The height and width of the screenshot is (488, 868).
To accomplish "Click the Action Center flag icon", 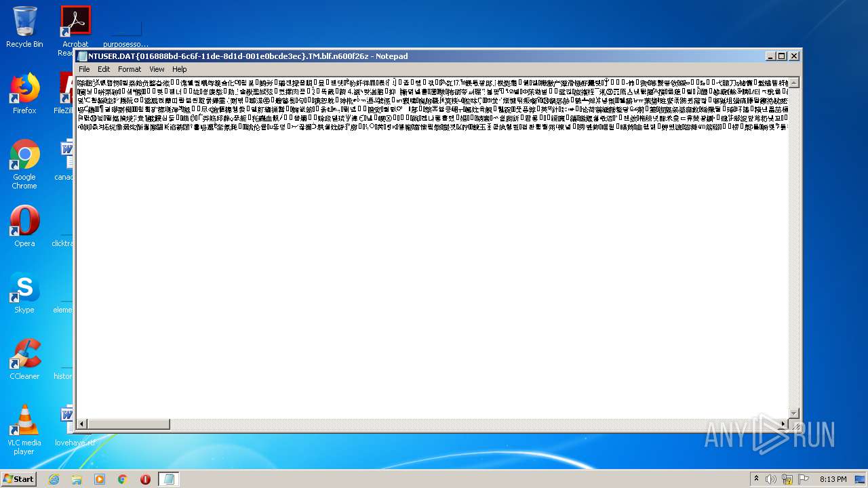I will 804,479.
